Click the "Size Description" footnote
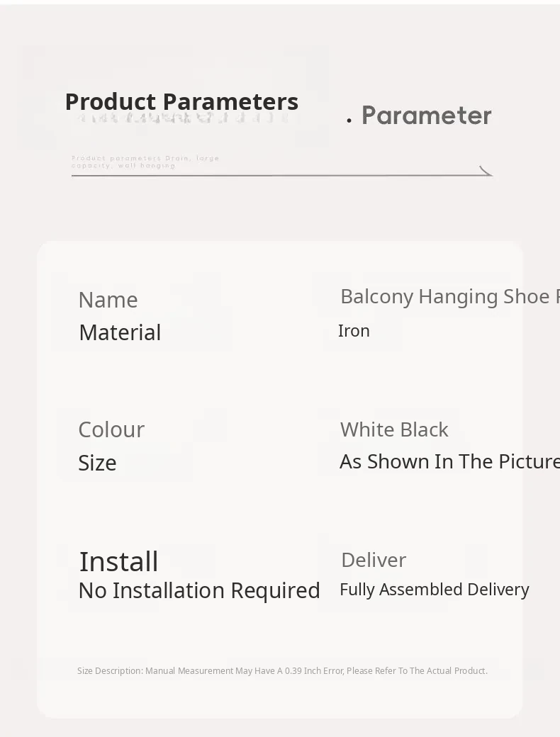 [282, 671]
